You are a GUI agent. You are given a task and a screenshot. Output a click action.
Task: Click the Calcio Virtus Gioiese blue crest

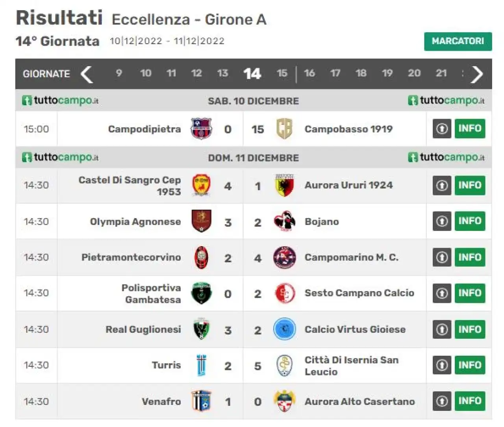tap(284, 329)
